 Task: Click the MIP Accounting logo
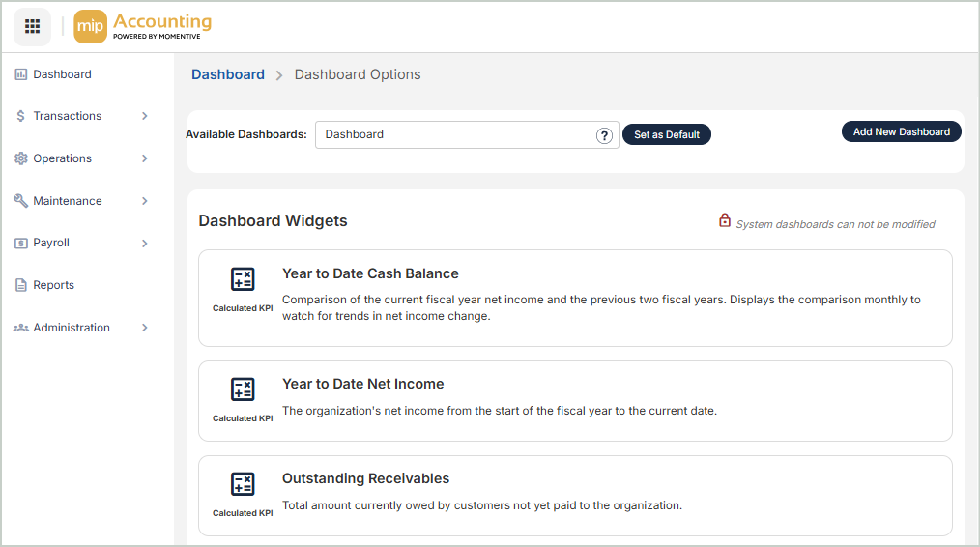coord(143,27)
